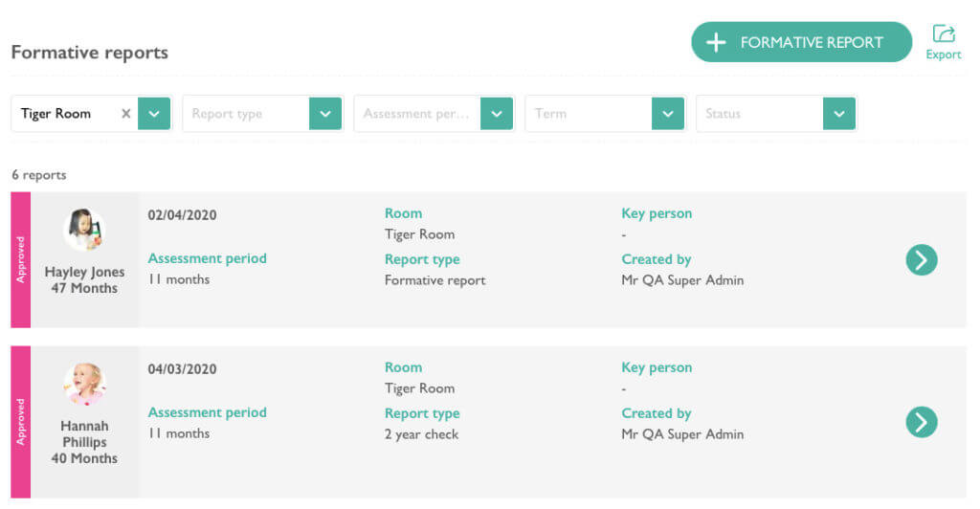
Task: Click the Term filter field
Action: pos(588,114)
